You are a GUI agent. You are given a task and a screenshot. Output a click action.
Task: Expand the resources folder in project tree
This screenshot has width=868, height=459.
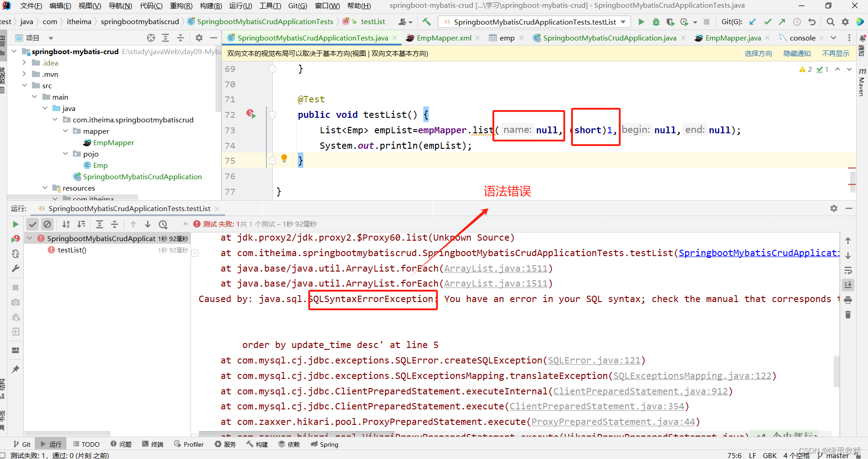45,187
